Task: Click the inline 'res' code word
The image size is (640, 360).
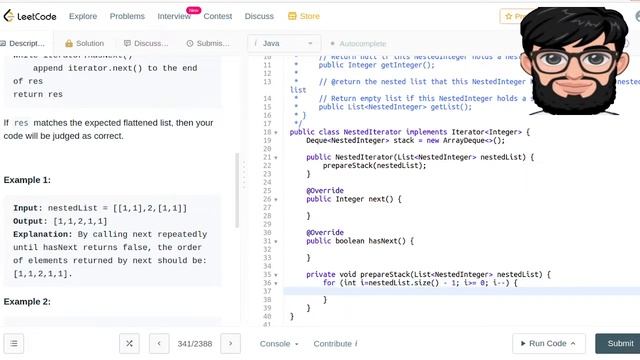Action: [21, 123]
